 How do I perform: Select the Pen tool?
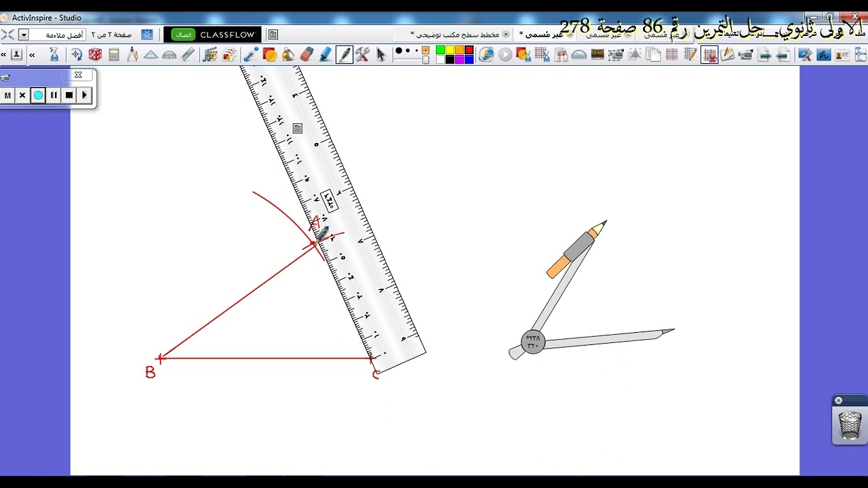pos(344,54)
